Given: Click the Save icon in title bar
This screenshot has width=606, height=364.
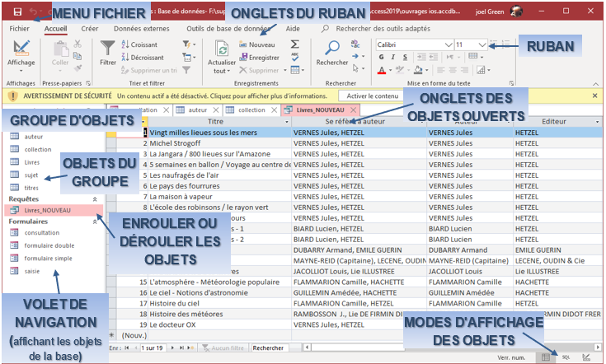Looking at the screenshot, I should pos(17,12).
